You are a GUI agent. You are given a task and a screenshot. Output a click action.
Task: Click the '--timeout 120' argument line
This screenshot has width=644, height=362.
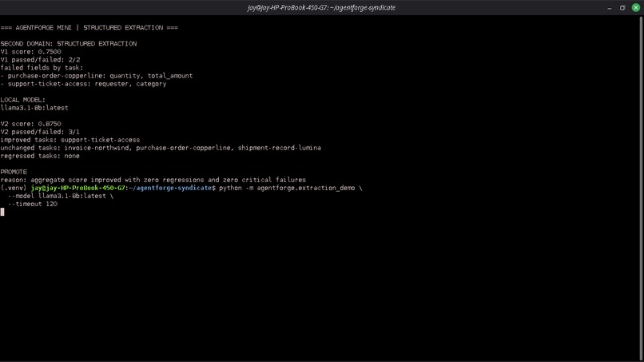[x=33, y=205]
